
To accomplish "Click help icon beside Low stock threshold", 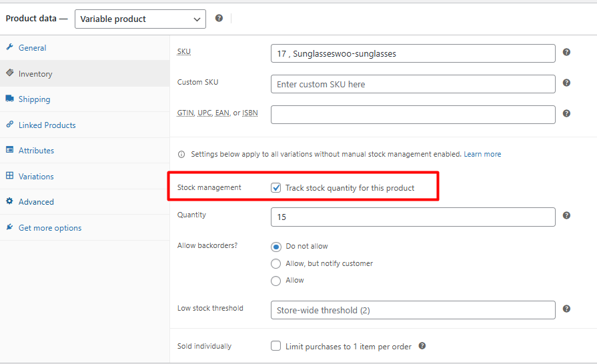I will tap(566, 309).
